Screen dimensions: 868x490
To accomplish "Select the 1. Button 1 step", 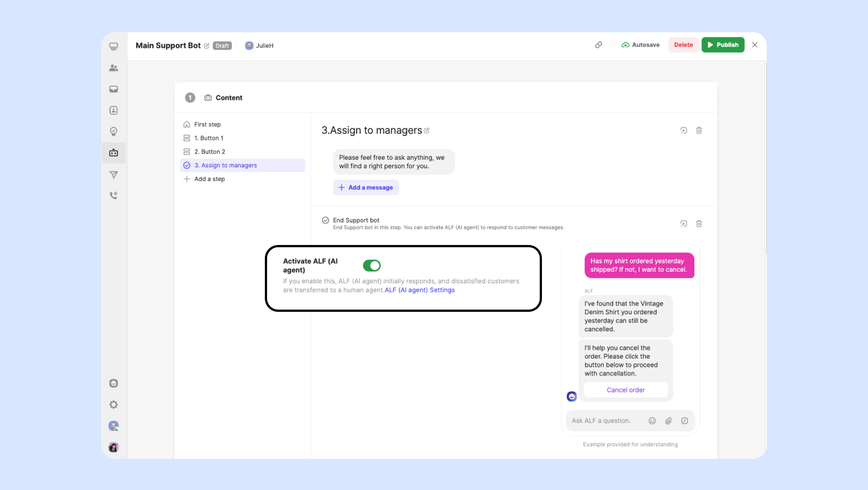I will click(x=209, y=138).
